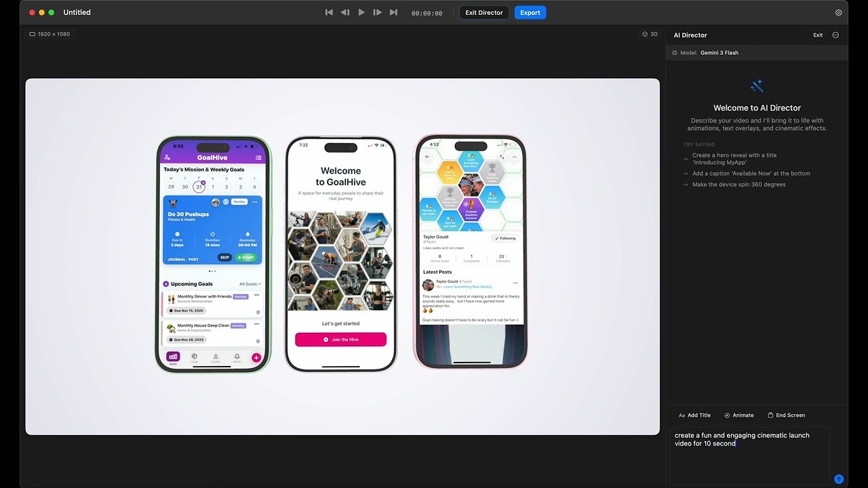This screenshot has width=868, height=488.
Task: Step back one frame
Action: [345, 12]
